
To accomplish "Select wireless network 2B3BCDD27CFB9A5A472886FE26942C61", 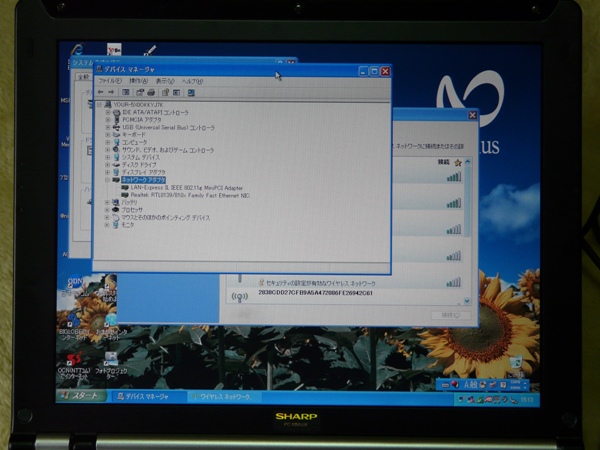I will (x=315, y=294).
